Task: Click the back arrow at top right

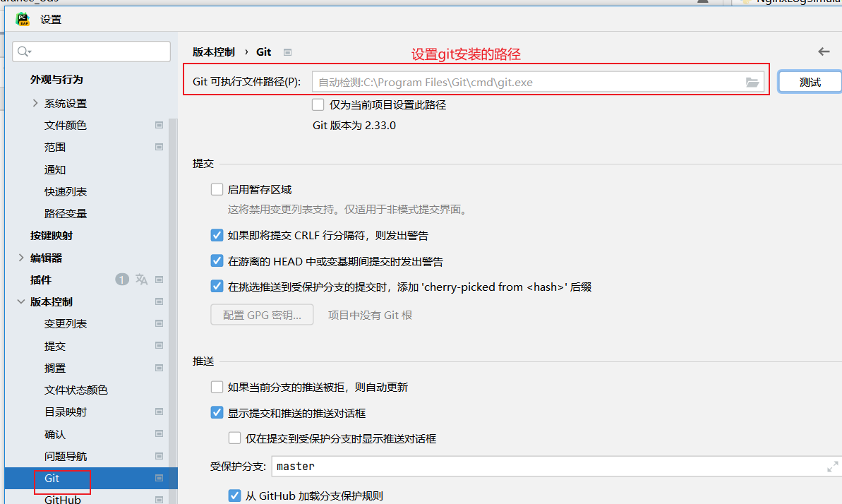Action: coord(824,52)
